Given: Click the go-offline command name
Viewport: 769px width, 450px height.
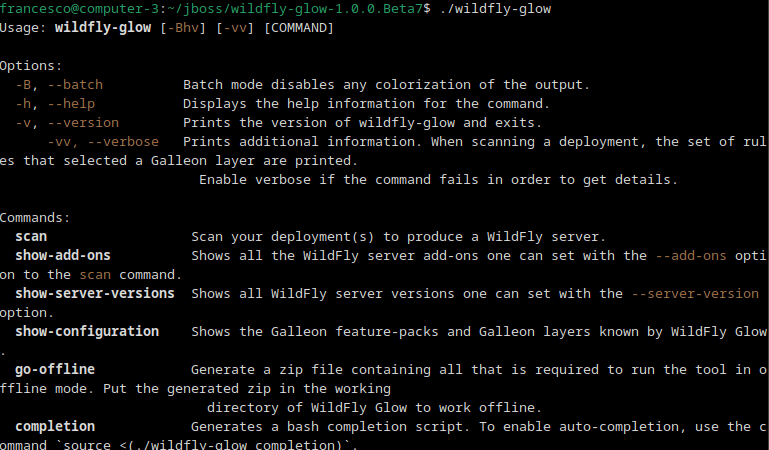Looking at the screenshot, I should 55,370.
